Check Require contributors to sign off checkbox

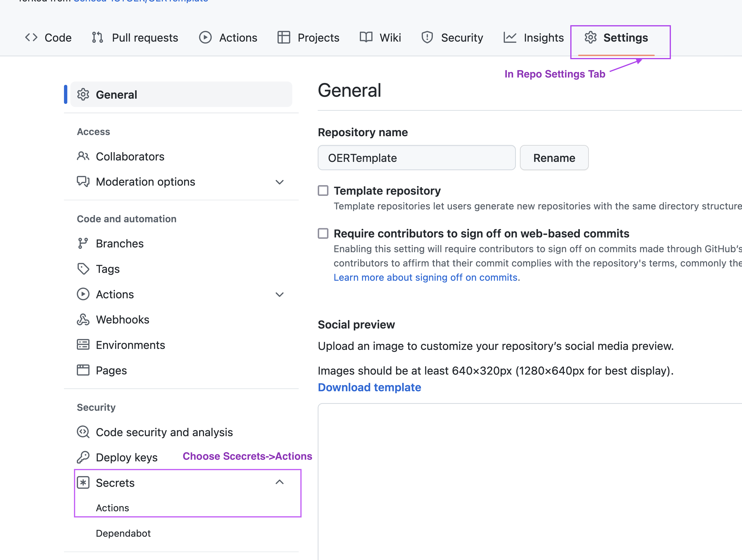point(323,233)
